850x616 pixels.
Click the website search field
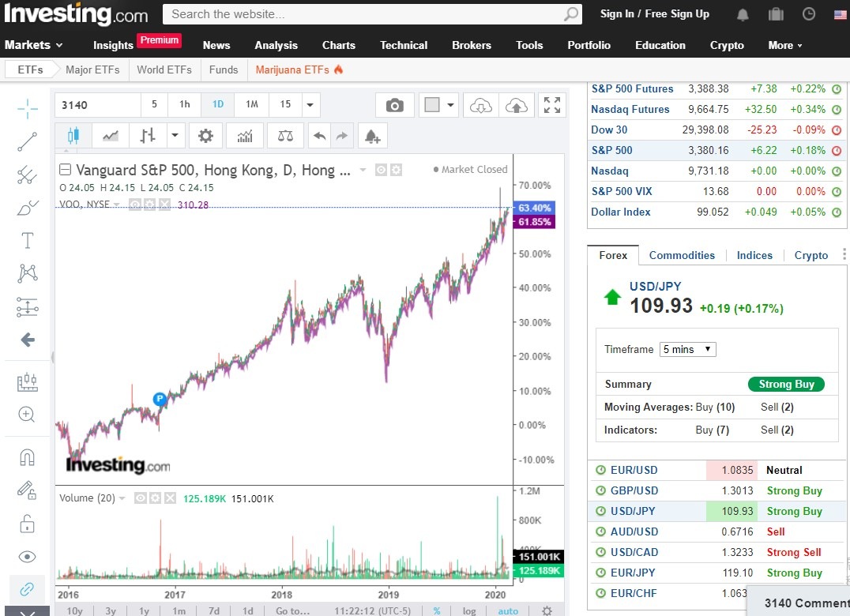coord(363,14)
